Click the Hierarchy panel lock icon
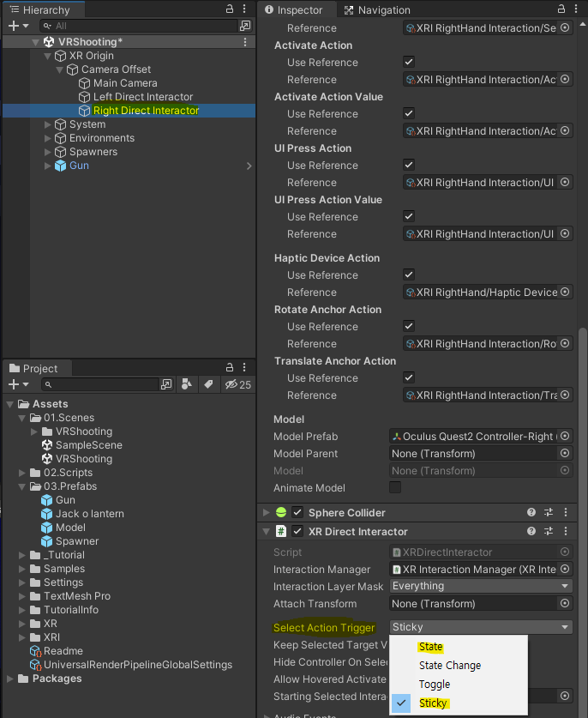 (x=230, y=9)
